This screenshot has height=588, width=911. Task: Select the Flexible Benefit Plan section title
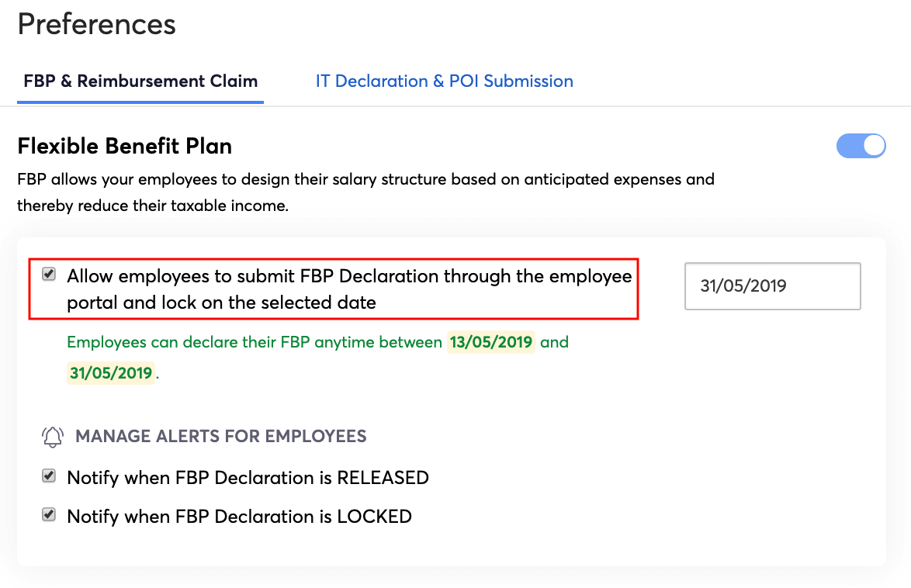[123, 146]
